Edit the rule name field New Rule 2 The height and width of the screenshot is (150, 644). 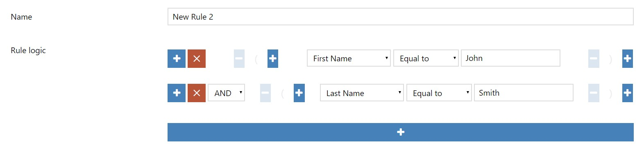point(401,17)
